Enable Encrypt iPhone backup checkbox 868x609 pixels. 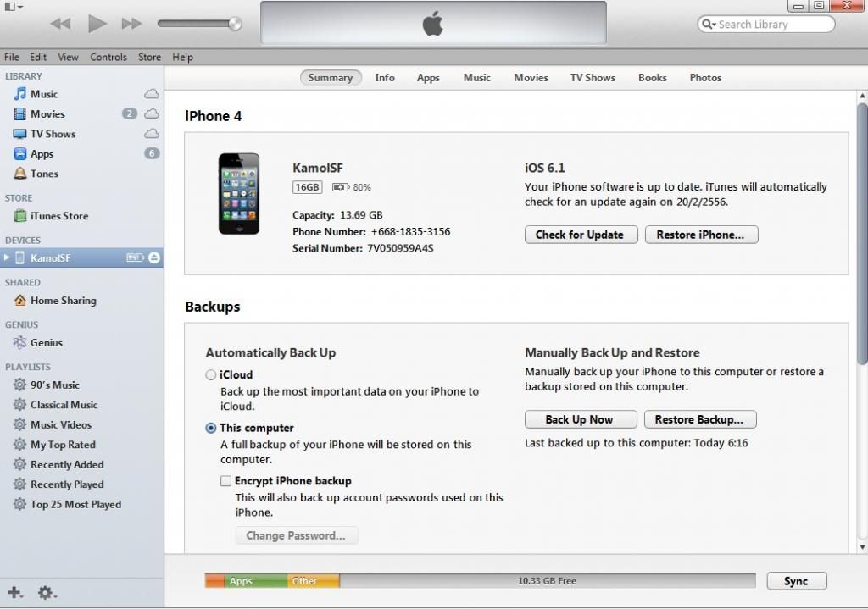(225, 481)
